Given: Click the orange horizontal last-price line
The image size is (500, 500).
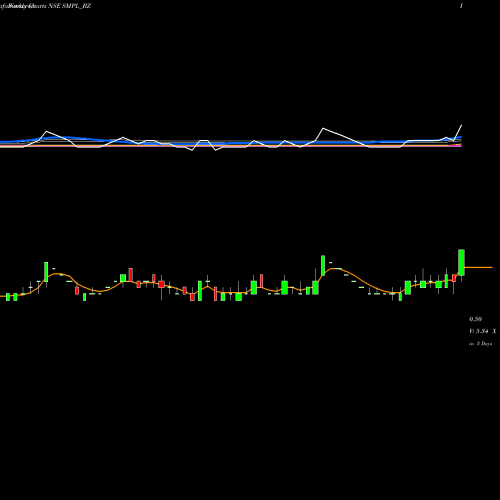Looking at the screenshot, I should 478,267.
